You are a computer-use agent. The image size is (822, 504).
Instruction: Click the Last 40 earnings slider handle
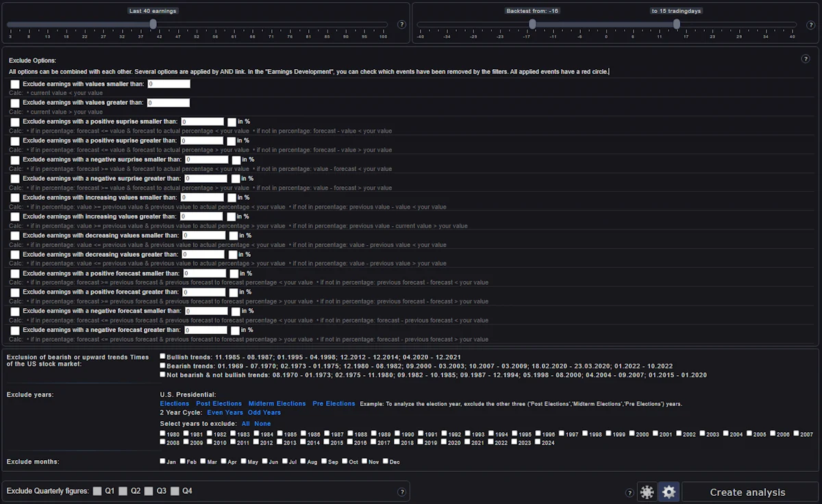tap(153, 24)
